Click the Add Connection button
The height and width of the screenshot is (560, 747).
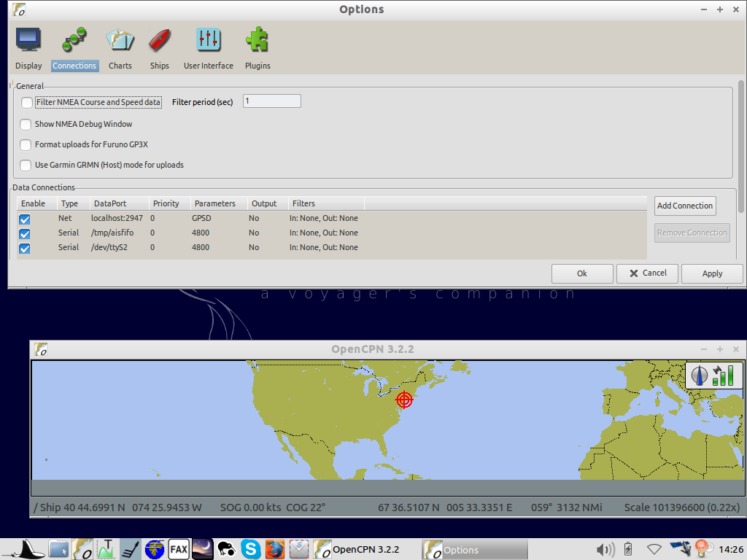point(685,206)
